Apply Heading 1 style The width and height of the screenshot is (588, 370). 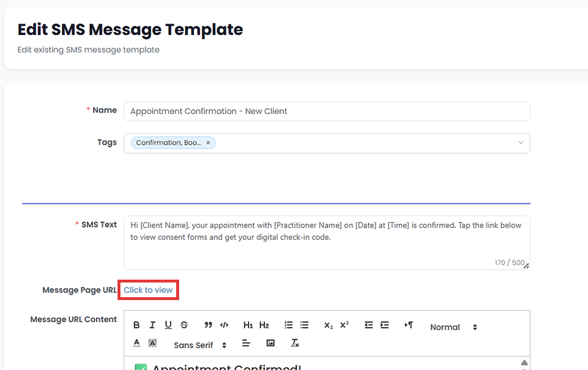click(248, 325)
